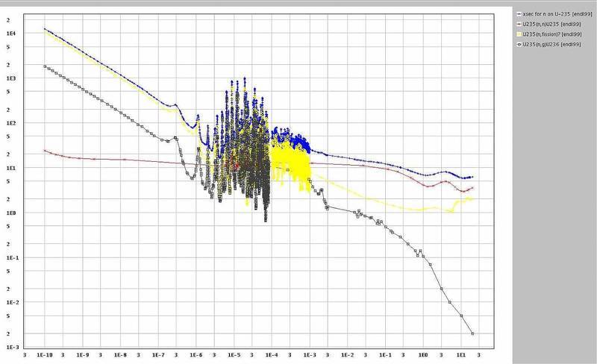Screen dimensions: 597x364
Task: Click the blue marker icon for xsec legend entry
Action: pos(519,14)
